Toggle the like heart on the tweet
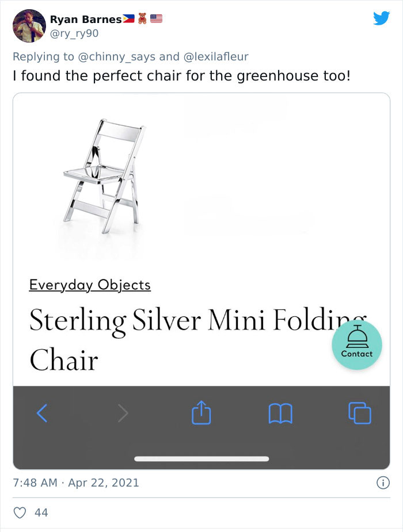This screenshot has height=532, width=403. pyautogui.click(x=20, y=512)
